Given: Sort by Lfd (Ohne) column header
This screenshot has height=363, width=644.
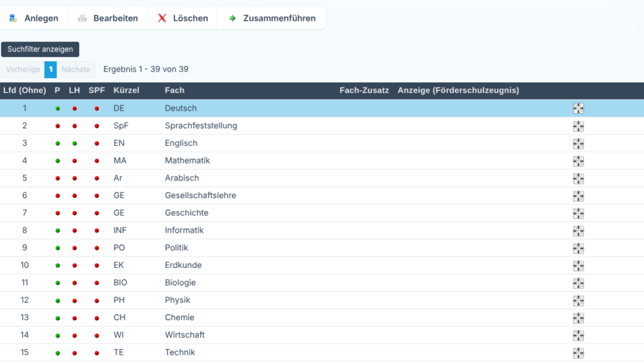Looking at the screenshot, I should pos(25,91).
